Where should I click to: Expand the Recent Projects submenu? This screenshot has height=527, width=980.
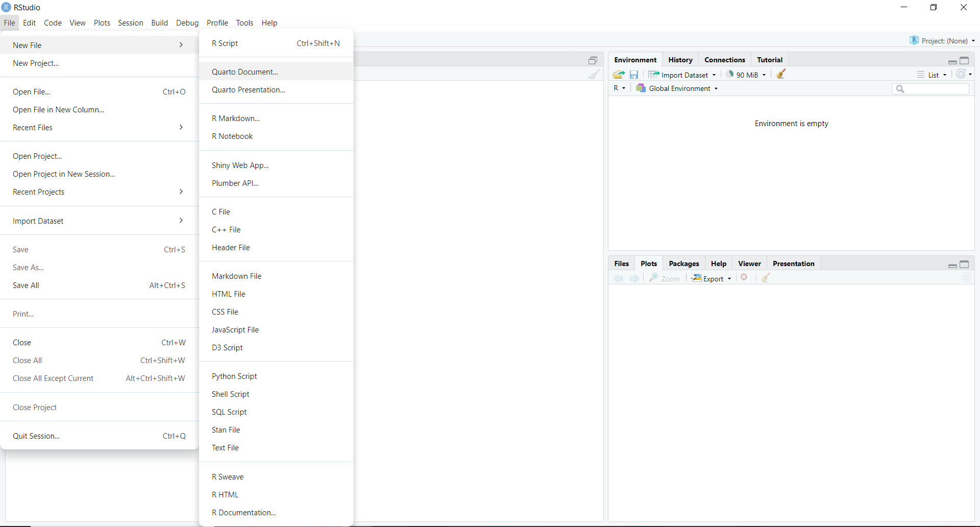coord(99,191)
